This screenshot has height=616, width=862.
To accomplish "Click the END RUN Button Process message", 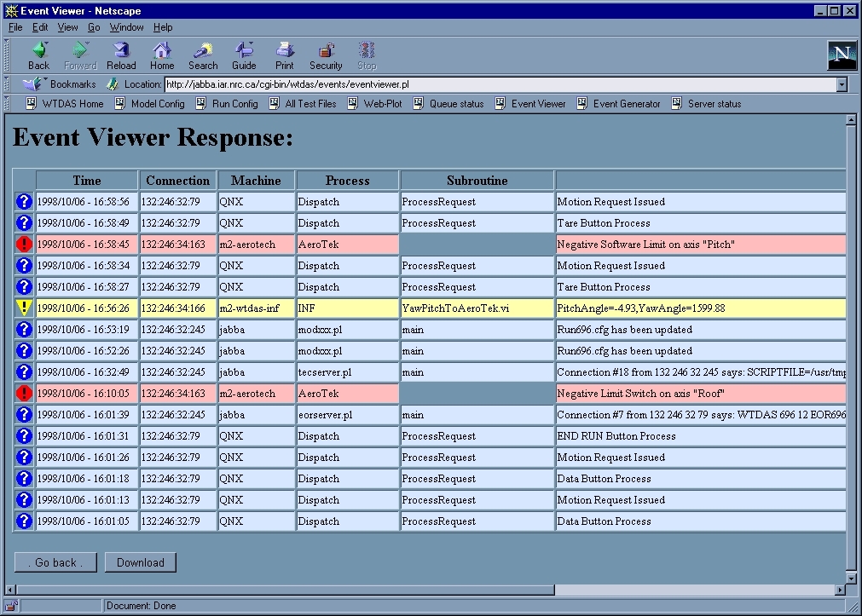I will (x=616, y=435).
